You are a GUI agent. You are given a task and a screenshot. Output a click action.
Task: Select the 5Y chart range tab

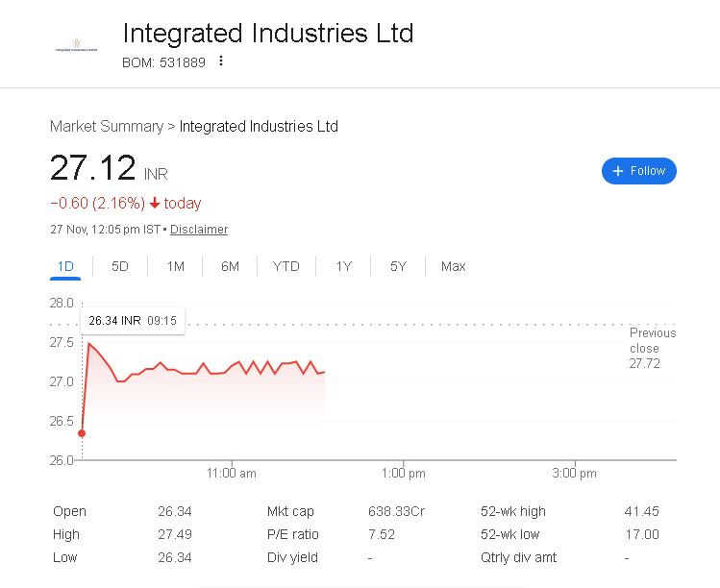tap(398, 266)
